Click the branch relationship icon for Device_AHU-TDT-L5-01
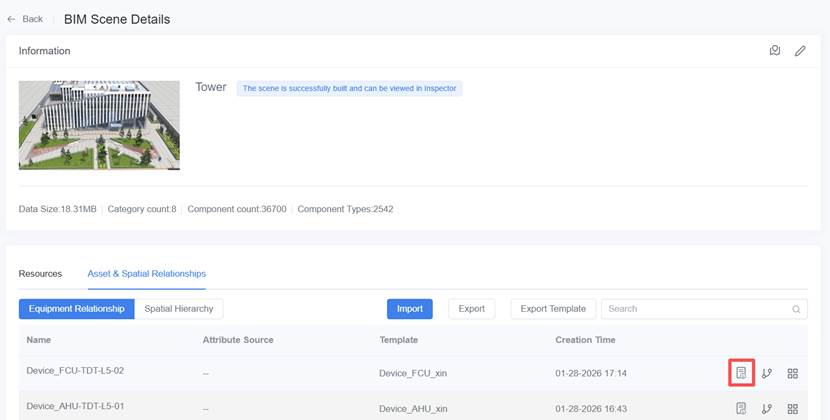 [x=767, y=408]
